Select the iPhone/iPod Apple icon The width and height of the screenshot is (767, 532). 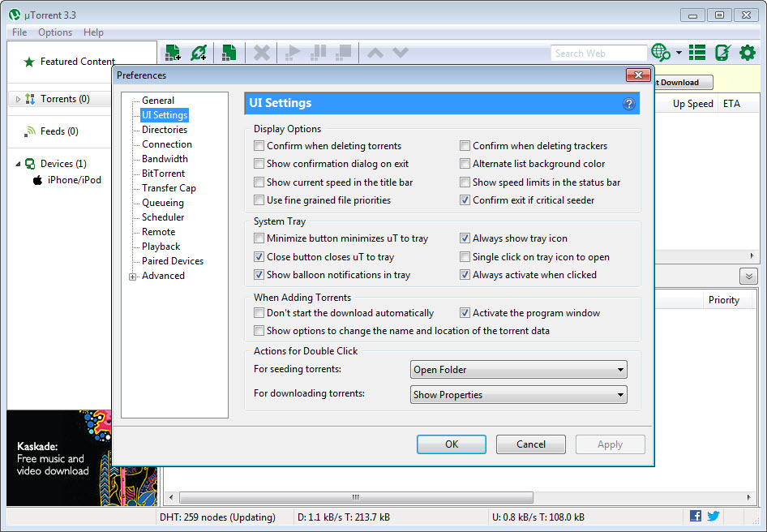click(37, 179)
